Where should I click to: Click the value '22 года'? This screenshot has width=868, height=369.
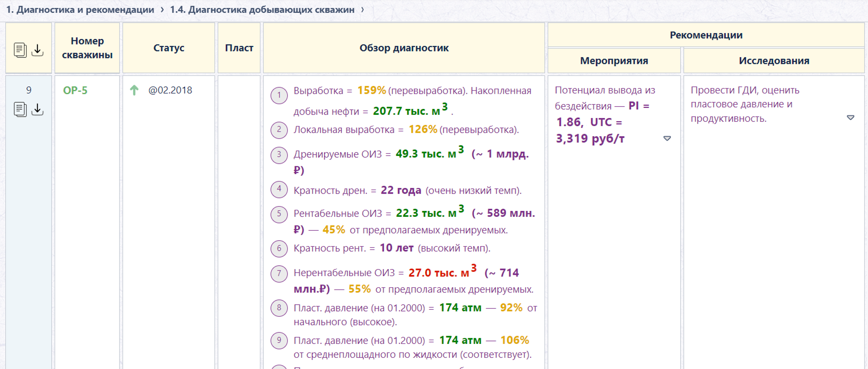click(401, 190)
